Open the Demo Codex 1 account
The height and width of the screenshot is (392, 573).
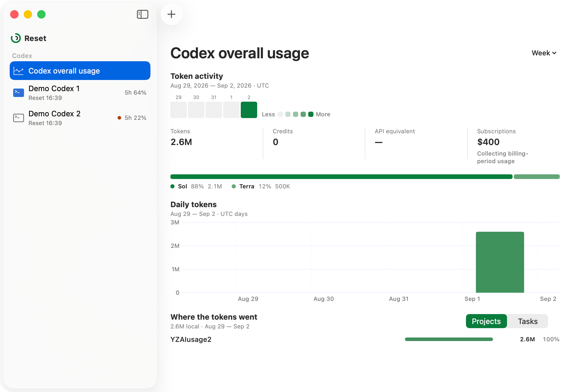point(80,93)
